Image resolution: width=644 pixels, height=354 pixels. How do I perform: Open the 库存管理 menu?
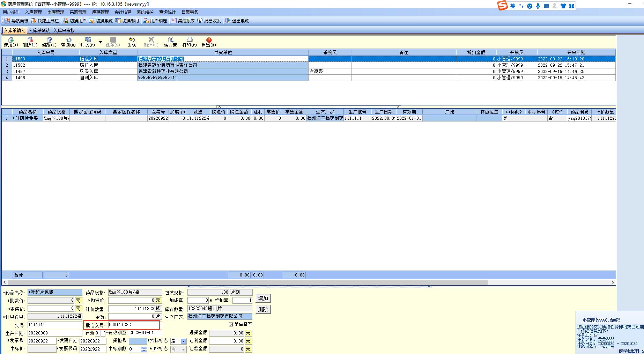coord(101,12)
